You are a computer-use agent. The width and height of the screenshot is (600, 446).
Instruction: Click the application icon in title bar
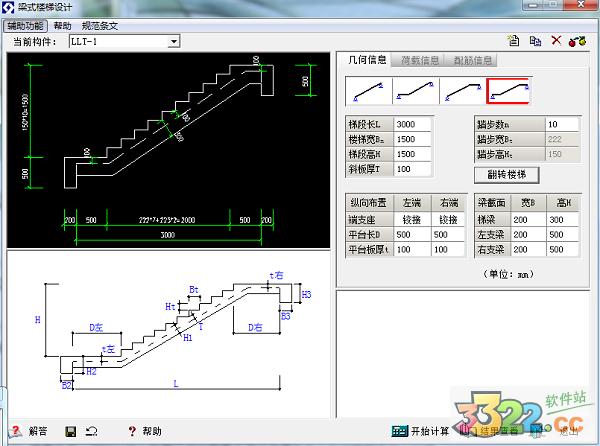pos(8,8)
